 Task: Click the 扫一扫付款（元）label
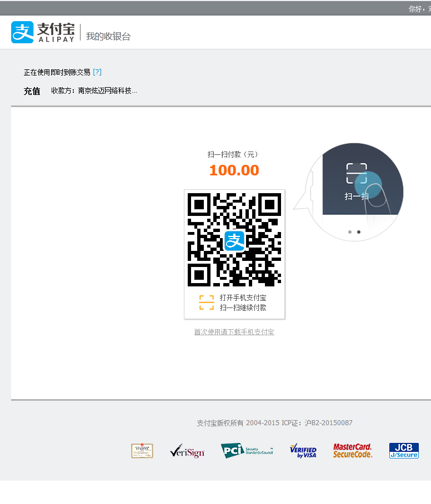click(x=233, y=154)
